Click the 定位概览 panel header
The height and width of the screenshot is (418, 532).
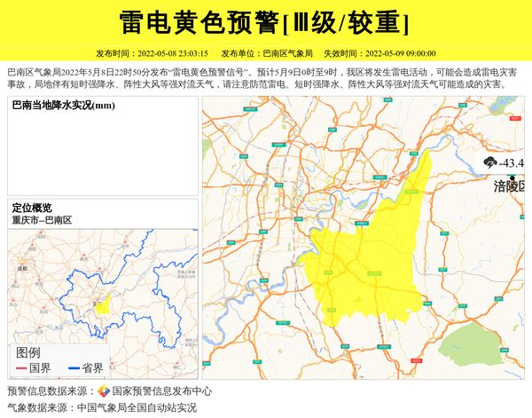32,208
